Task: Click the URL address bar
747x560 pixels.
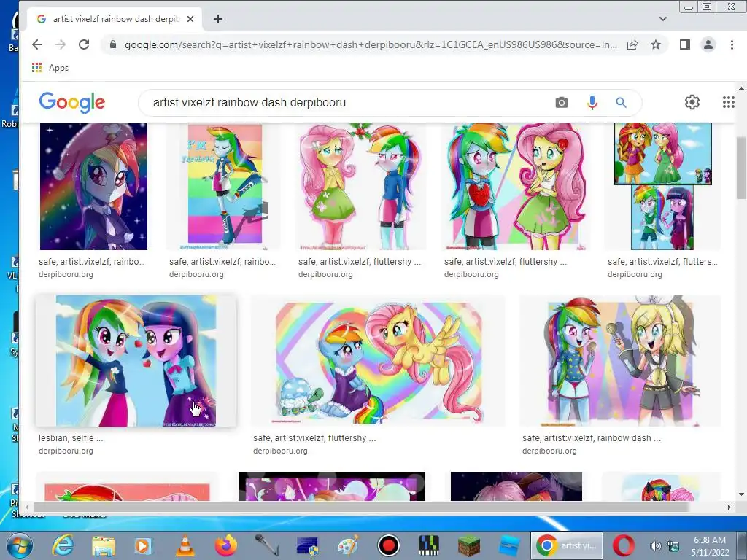Action: (x=371, y=44)
